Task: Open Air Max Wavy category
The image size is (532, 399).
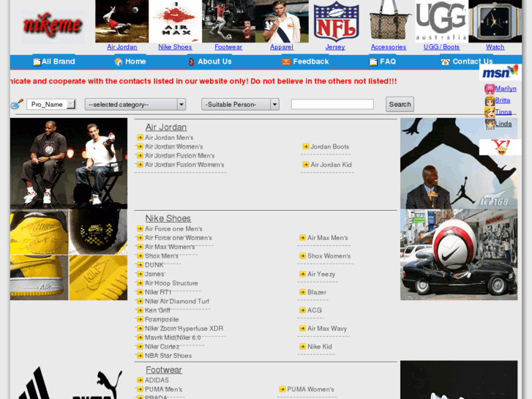Action: click(x=327, y=329)
